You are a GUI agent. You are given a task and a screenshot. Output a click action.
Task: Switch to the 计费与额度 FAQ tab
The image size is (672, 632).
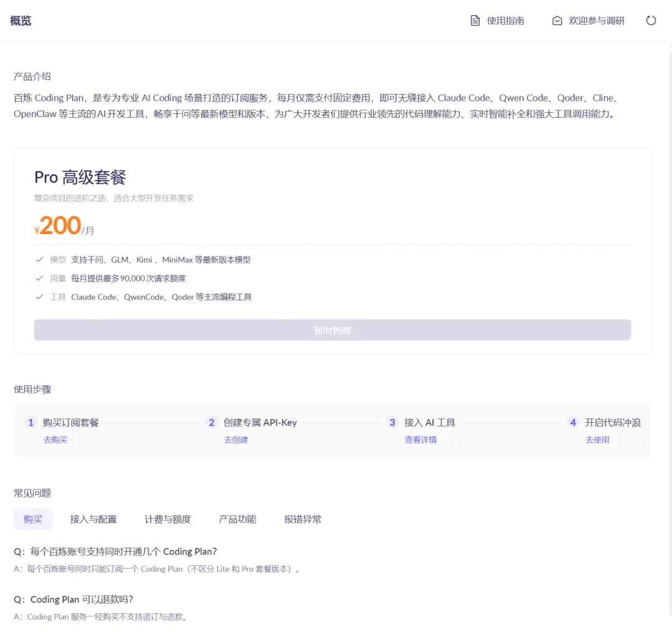pos(167,519)
